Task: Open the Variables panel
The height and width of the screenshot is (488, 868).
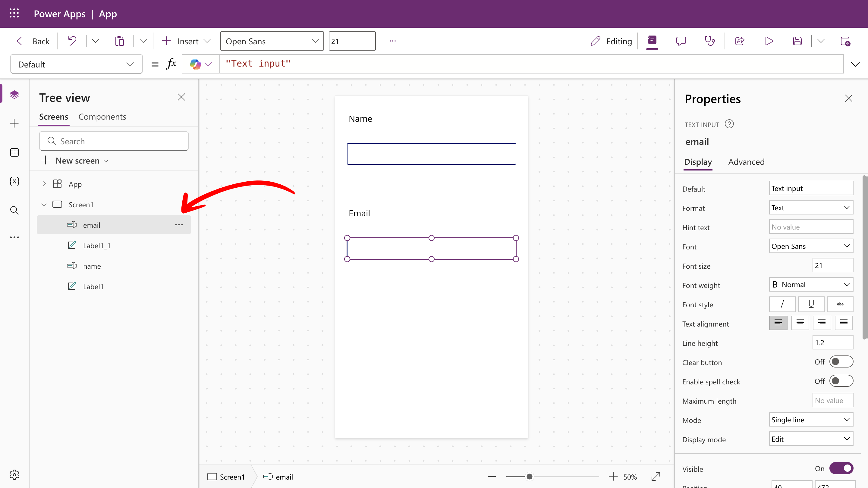Action: pyautogui.click(x=14, y=181)
